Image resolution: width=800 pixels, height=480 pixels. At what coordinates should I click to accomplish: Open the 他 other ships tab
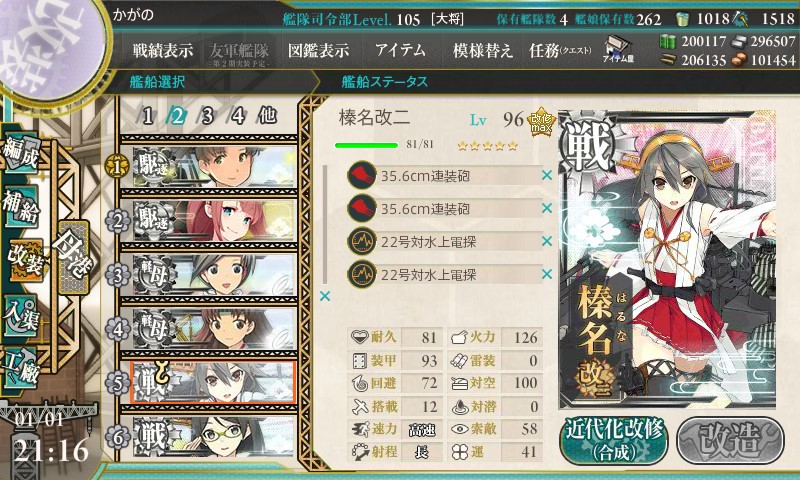[x=267, y=116]
